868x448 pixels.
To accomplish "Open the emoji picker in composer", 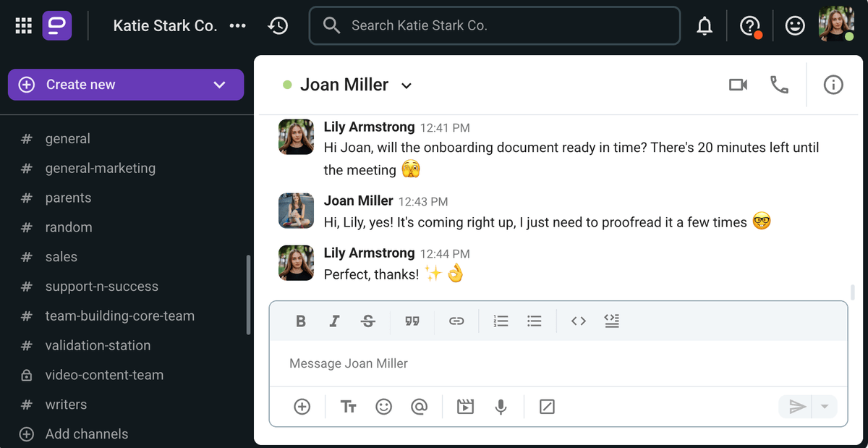I will tap(384, 407).
